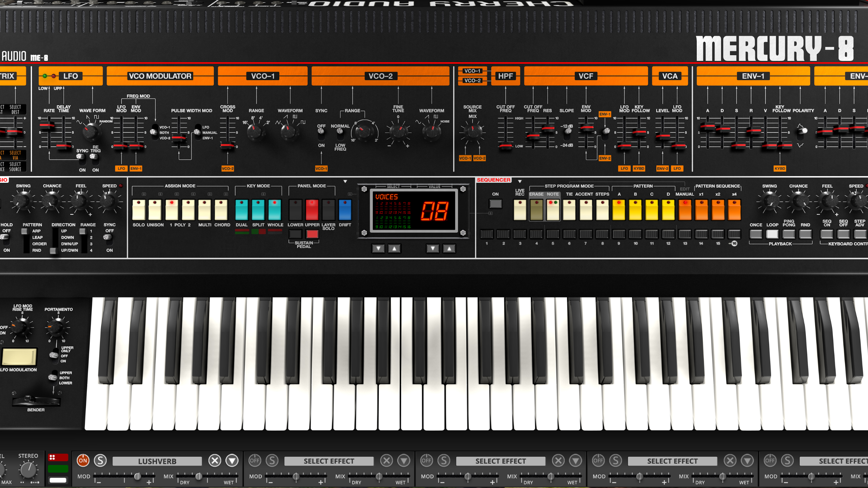Screen dimensions: 868x488
Task: Solo the LUSHVERB effect with its S icon
Action: point(100,460)
